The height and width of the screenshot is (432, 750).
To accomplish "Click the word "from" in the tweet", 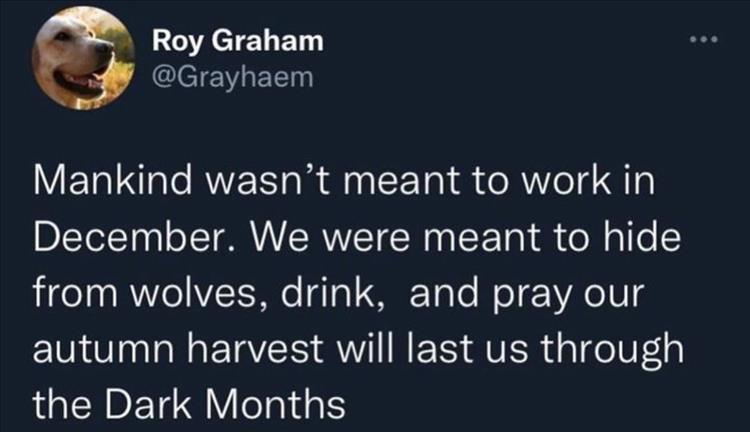I will (66, 296).
